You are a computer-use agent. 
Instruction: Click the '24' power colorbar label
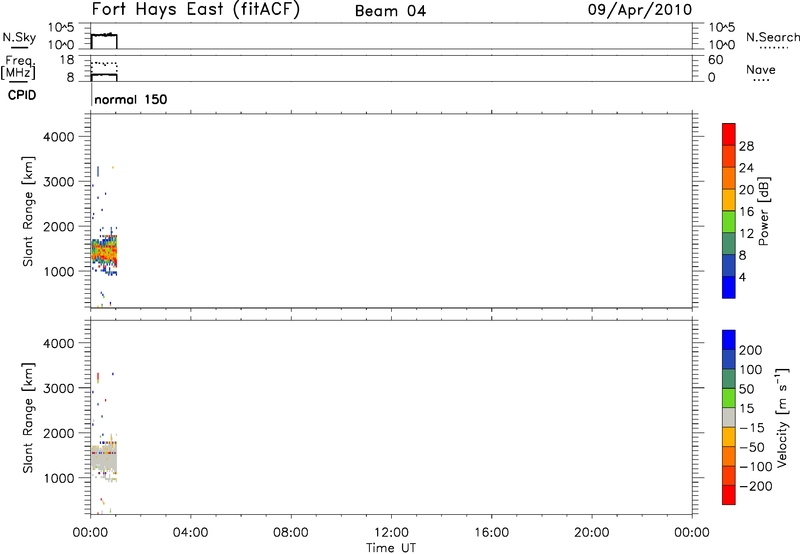tap(746, 168)
